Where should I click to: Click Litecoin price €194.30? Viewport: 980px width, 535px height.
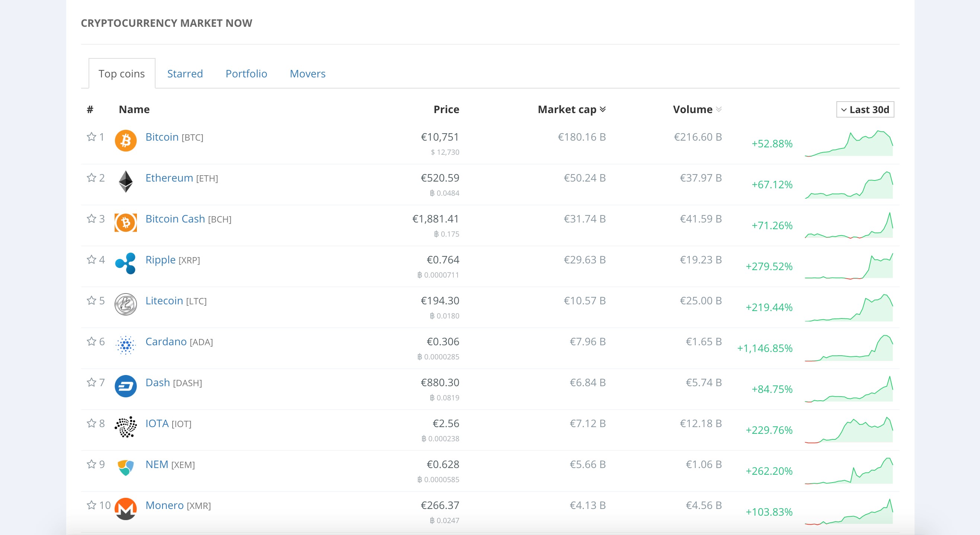coord(440,301)
